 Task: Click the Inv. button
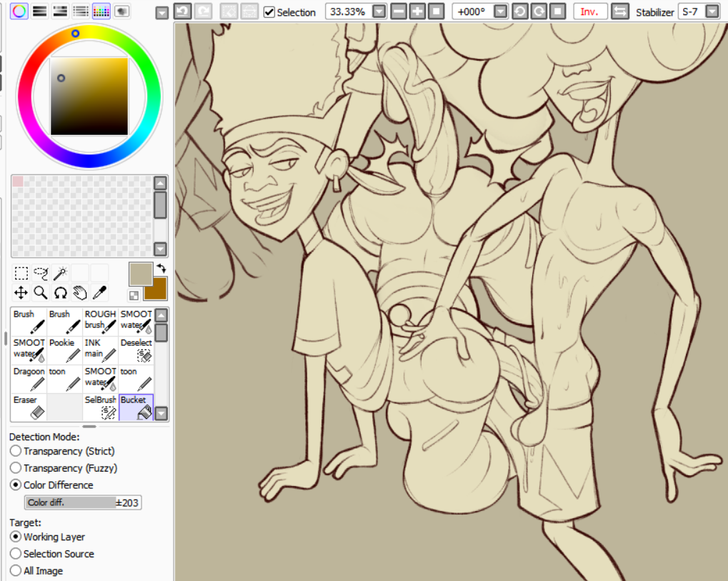(x=589, y=11)
